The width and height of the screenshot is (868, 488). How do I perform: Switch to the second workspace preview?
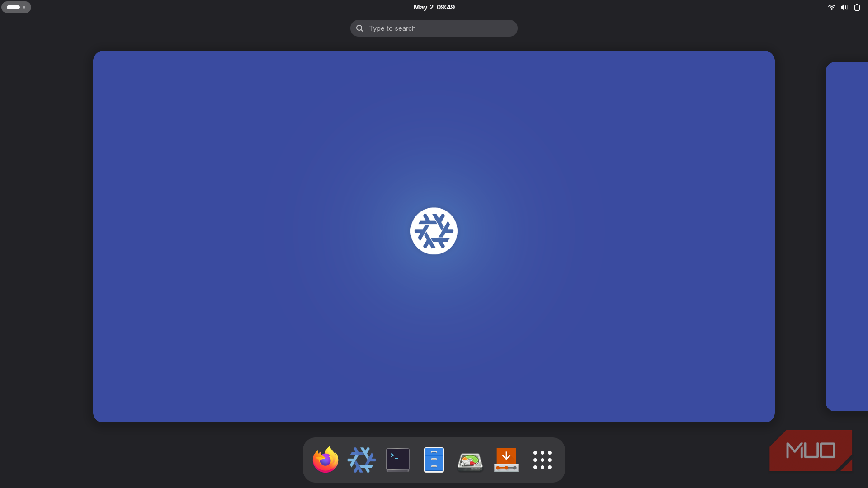click(x=847, y=236)
